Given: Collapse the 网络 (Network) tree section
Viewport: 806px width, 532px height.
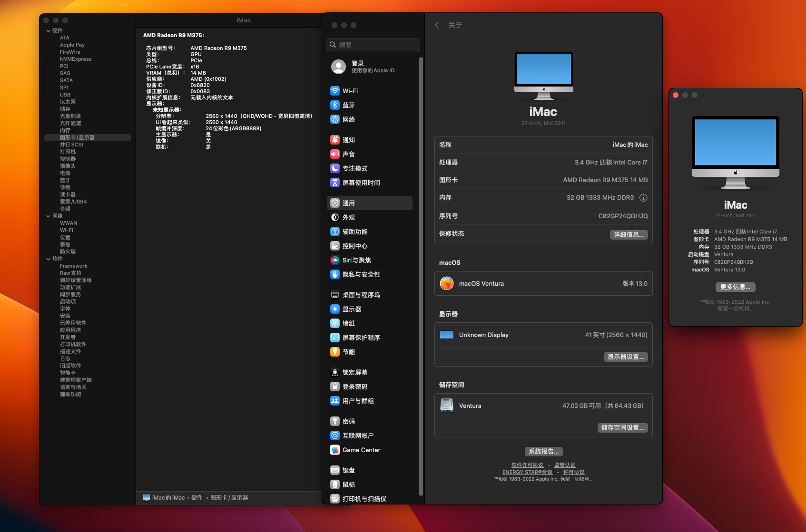Looking at the screenshot, I should pyautogui.click(x=49, y=216).
